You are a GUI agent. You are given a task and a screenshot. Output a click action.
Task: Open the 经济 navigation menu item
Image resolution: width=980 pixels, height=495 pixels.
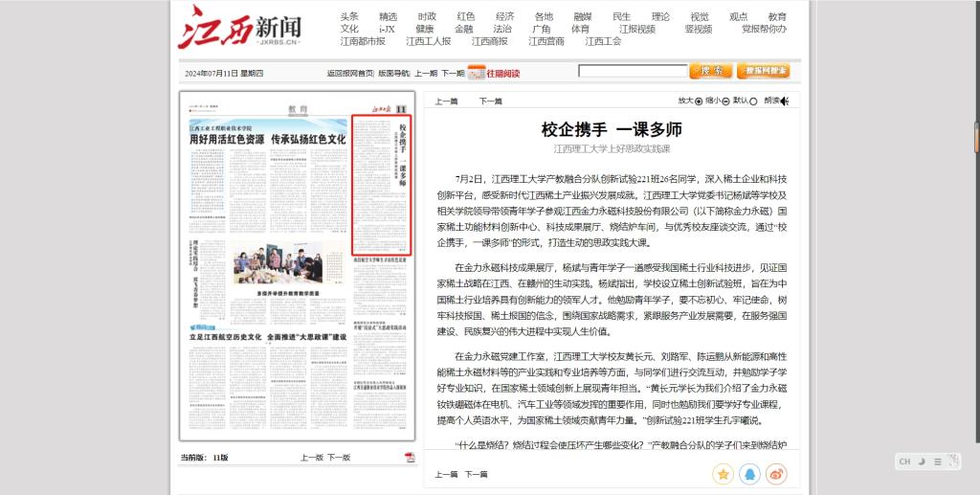pyautogui.click(x=504, y=16)
